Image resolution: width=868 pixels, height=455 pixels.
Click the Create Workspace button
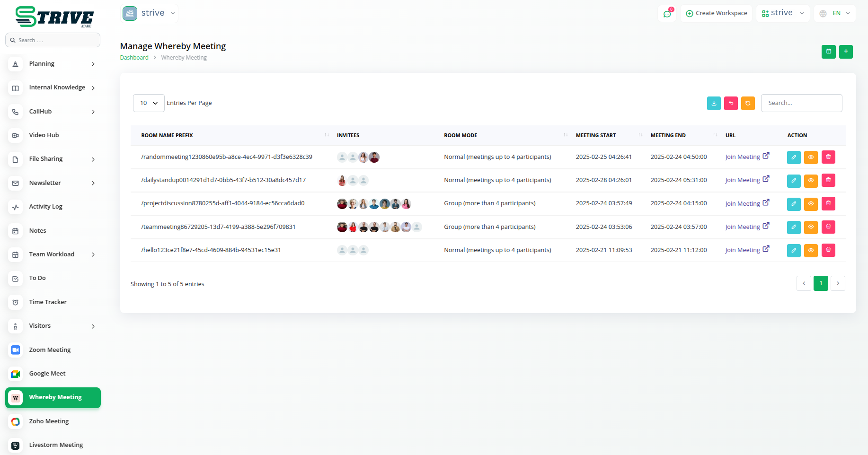click(x=716, y=13)
